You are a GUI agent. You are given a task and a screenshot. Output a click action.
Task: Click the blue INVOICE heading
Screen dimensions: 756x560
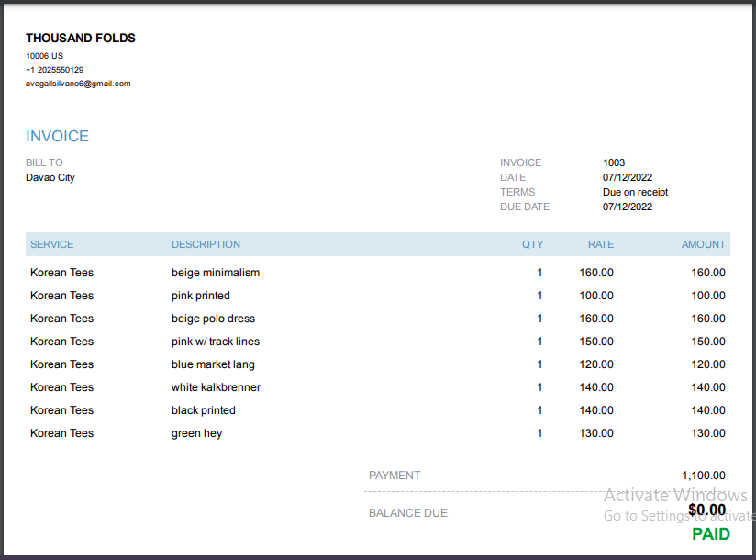point(58,136)
